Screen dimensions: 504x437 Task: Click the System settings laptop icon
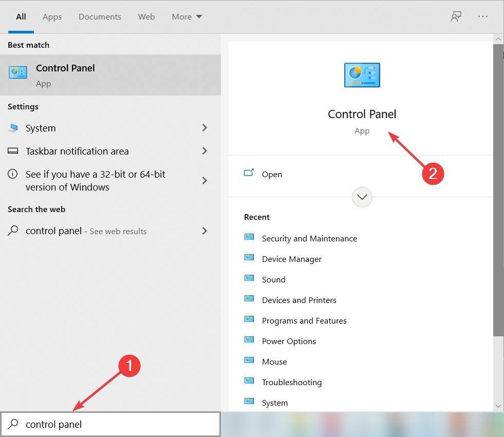point(13,128)
